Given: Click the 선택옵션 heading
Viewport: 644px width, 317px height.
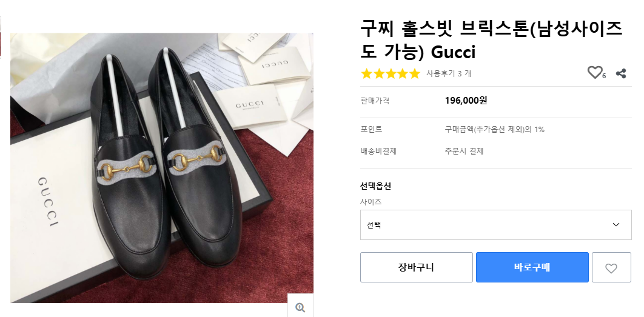Looking at the screenshot, I should click(375, 186).
